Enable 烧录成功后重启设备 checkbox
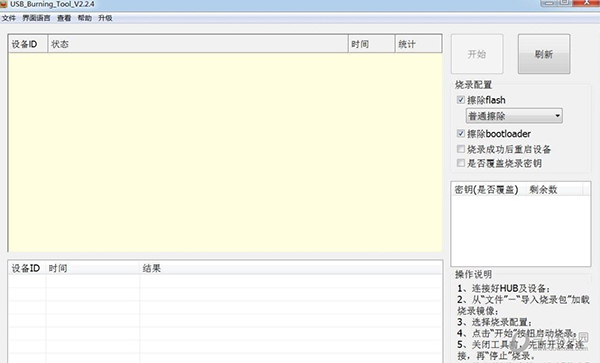This screenshot has width=600, height=363. (x=461, y=149)
